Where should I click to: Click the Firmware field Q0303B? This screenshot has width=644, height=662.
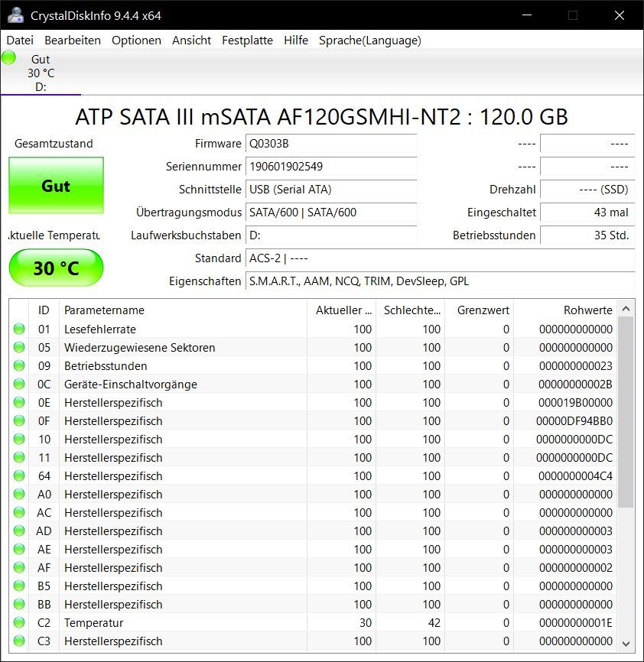point(331,144)
